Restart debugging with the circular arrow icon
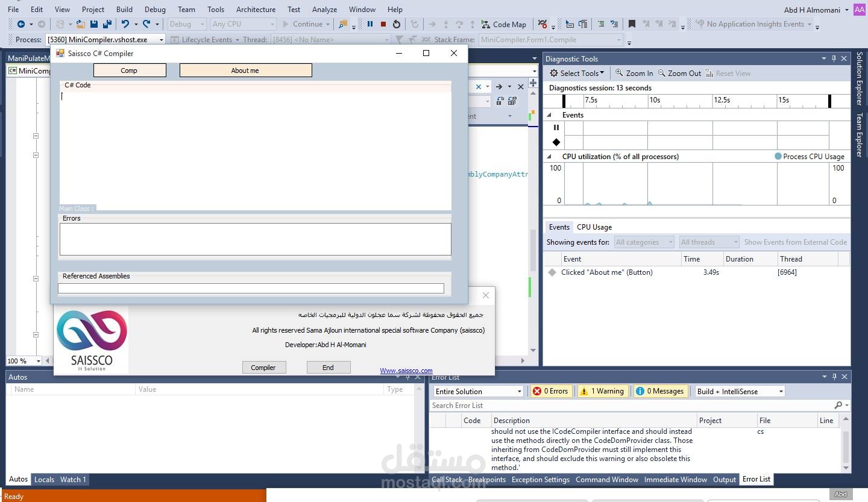 point(395,24)
